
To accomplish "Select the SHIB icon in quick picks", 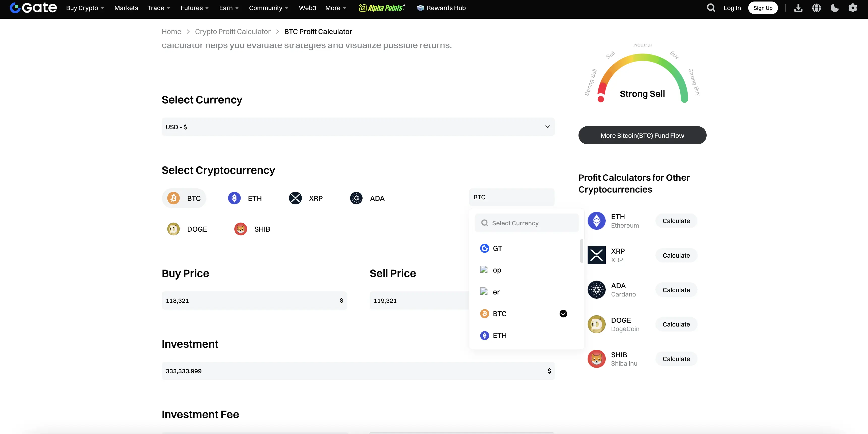I will pos(241,229).
